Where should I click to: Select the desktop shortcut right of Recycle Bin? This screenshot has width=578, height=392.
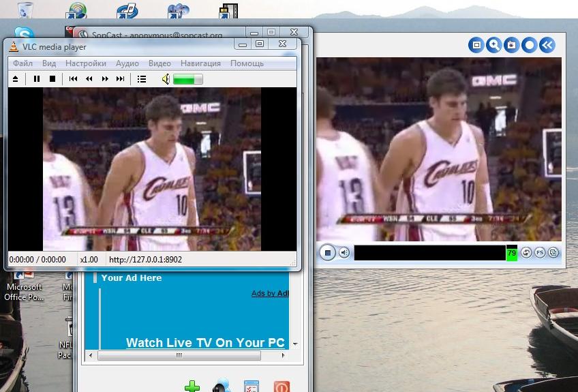[x=76, y=10]
